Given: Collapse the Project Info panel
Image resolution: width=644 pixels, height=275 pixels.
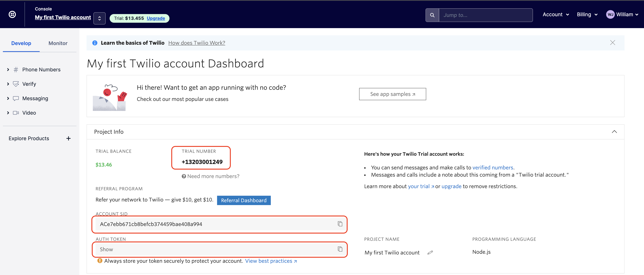Looking at the screenshot, I should tap(614, 132).
